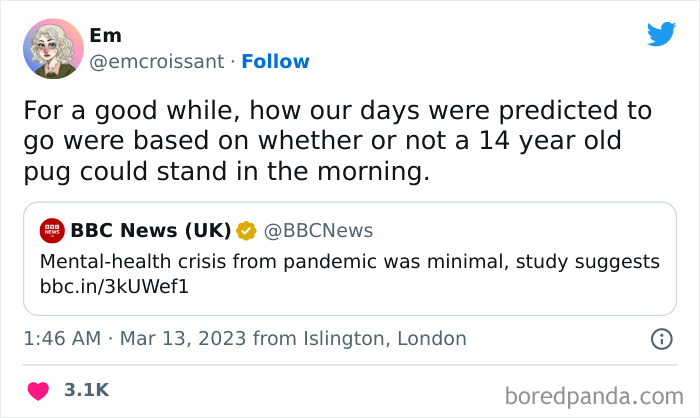The width and height of the screenshot is (700, 418).
Task: Click the 'BBC News (UK)' account name
Action: (x=150, y=231)
